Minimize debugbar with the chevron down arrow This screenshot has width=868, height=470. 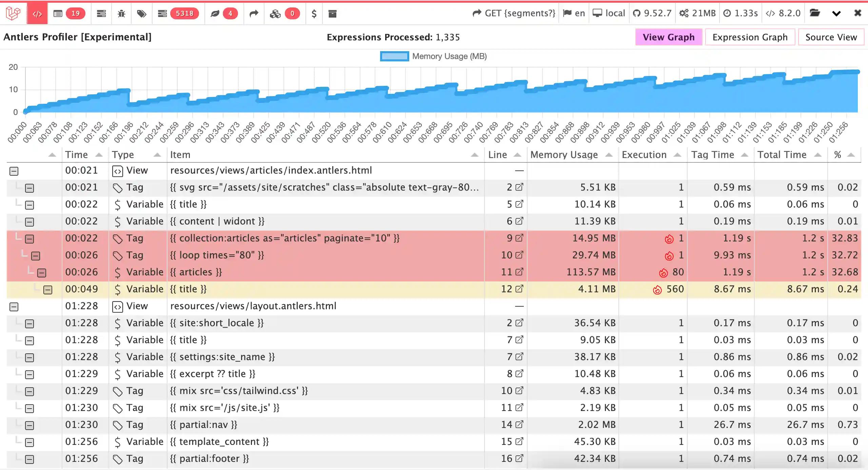pos(836,14)
